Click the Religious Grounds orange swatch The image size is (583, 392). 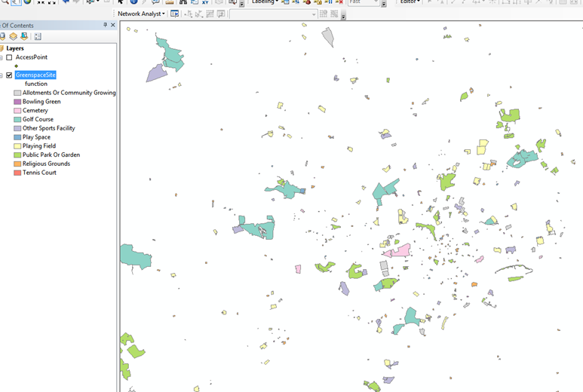click(17, 164)
